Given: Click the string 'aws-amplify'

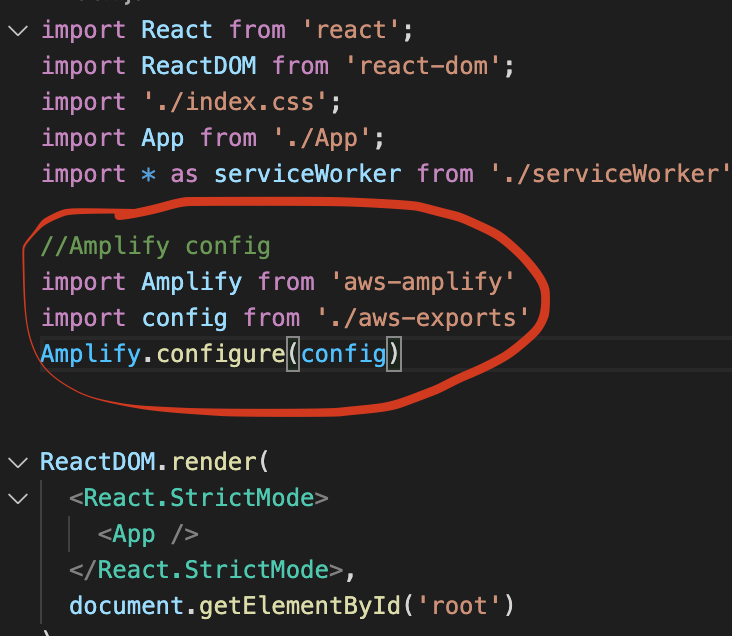Looking at the screenshot, I should click(423, 282).
